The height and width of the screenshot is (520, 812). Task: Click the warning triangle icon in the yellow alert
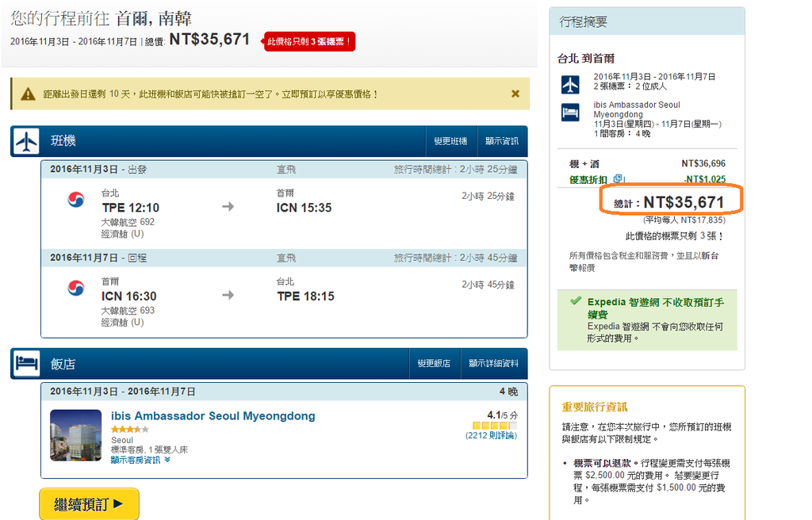click(28, 94)
